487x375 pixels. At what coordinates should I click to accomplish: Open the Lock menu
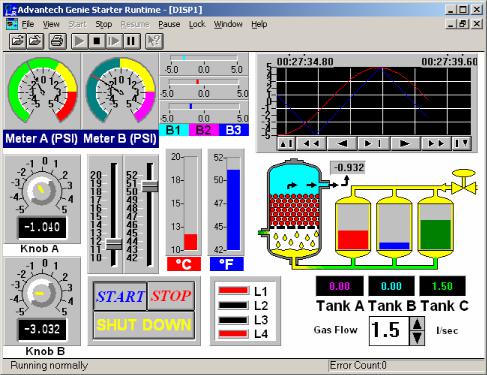coord(197,24)
